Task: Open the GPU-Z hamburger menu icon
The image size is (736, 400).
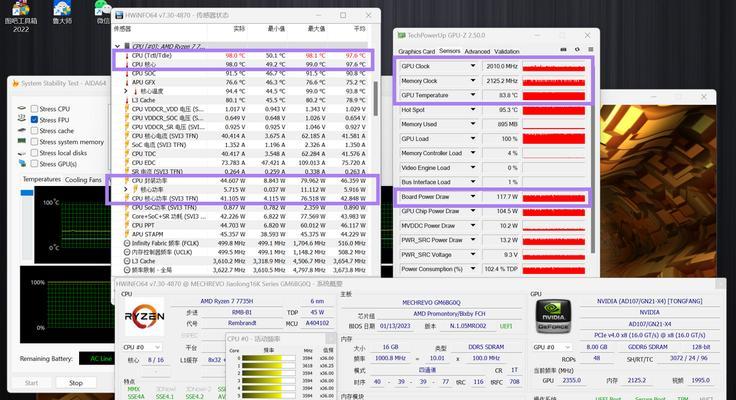Action: click(590, 50)
